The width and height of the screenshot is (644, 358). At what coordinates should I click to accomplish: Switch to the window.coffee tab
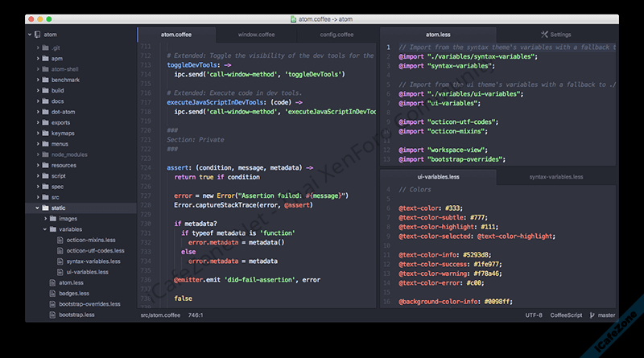[258, 35]
